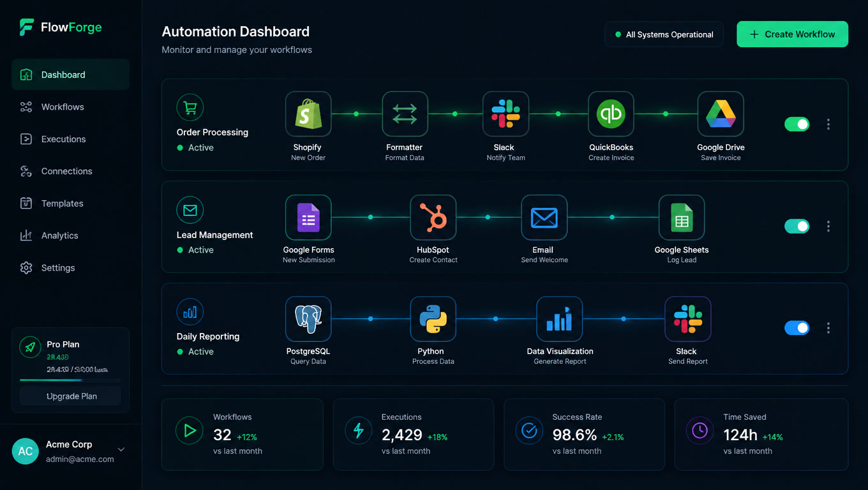Image resolution: width=868 pixels, height=490 pixels.
Task: Open Analytics in the sidebar
Action: click(x=70, y=235)
